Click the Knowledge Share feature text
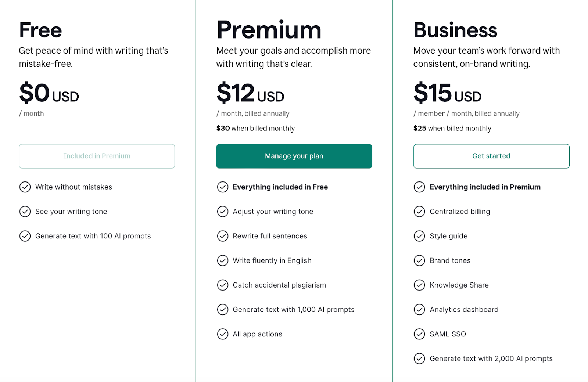This screenshot has width=588, height=382. (459, 285)
